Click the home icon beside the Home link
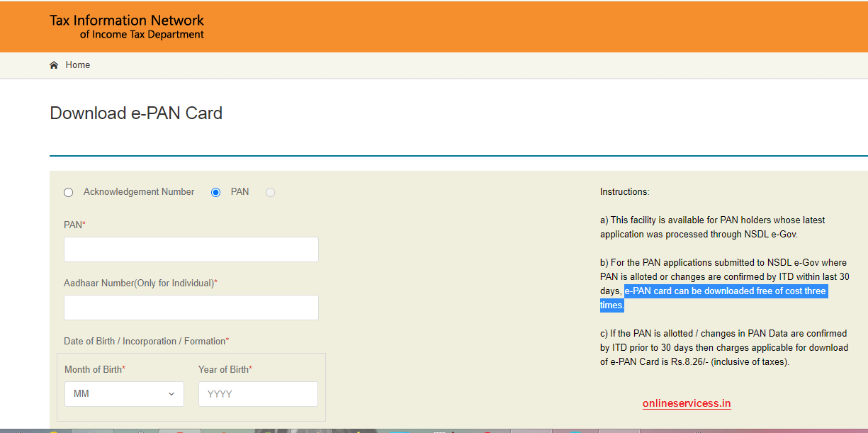 pos(52,64)
